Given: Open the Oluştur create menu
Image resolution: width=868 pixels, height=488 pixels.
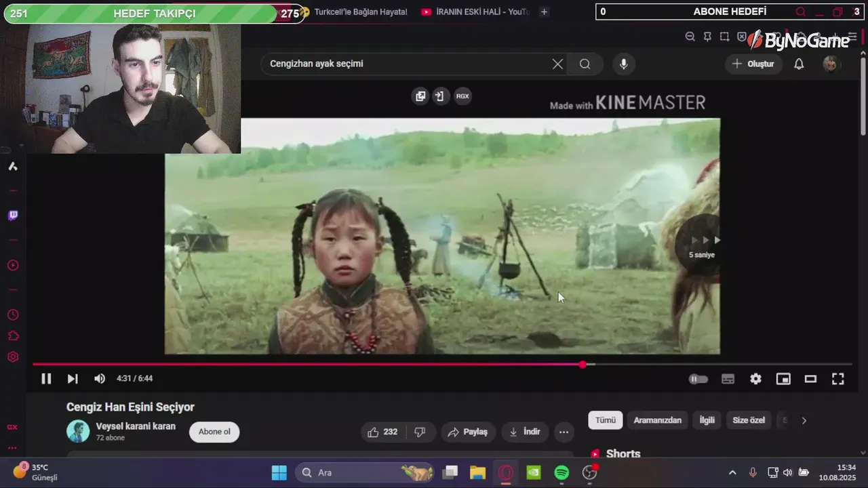Looking at the screenshot, I should point(753,64).
